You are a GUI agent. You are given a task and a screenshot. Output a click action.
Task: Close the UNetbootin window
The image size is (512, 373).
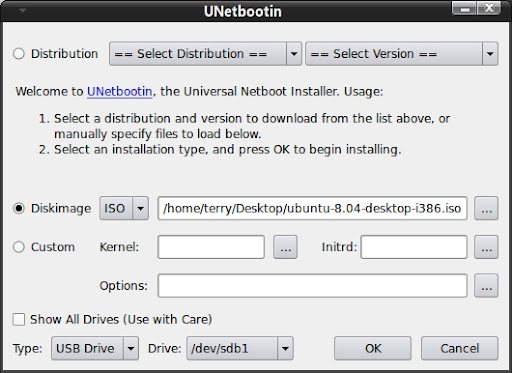(489, 8)
